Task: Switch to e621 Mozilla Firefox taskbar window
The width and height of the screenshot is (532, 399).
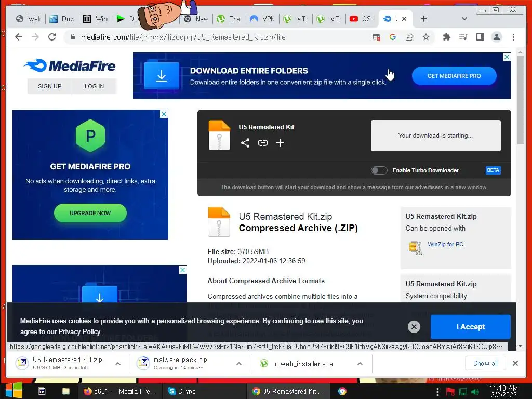Action: click(x=119, y=391)
